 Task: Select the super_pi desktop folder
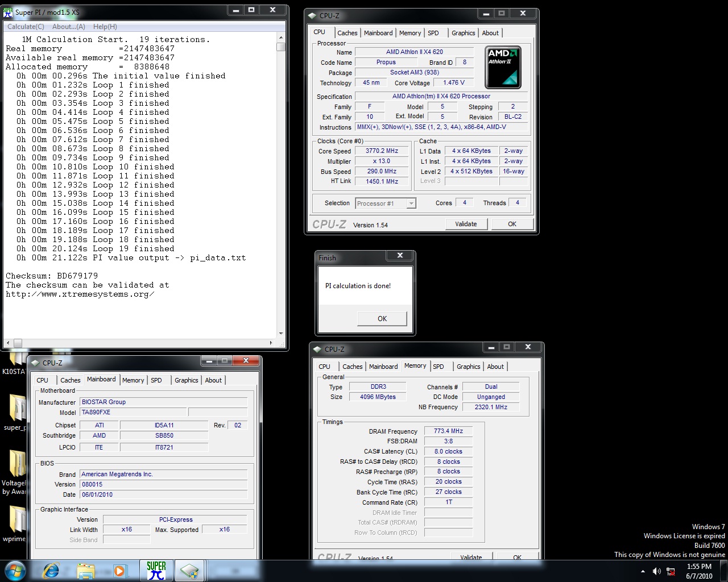(14, 413)
